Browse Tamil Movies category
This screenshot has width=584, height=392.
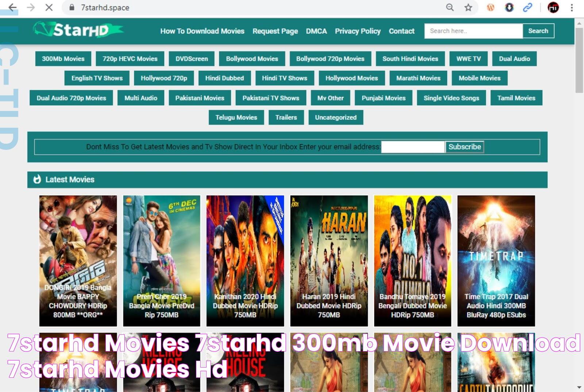coord(516,98)
